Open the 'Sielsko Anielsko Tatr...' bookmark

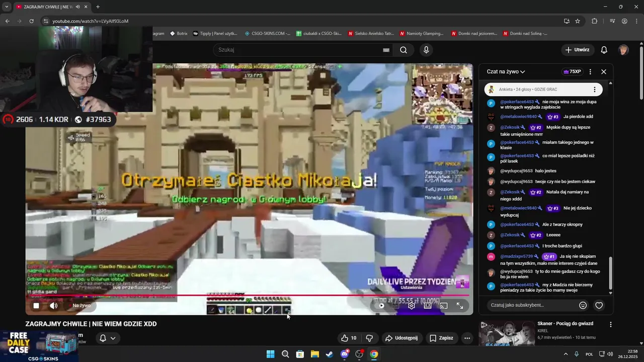[x=370, y=34]
